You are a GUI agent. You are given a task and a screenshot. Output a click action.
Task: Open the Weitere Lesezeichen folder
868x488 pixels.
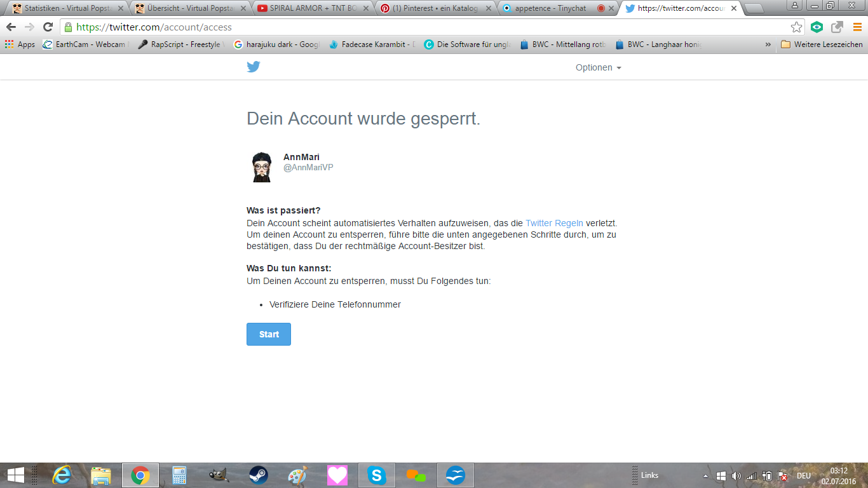click(x=822, y=44)
